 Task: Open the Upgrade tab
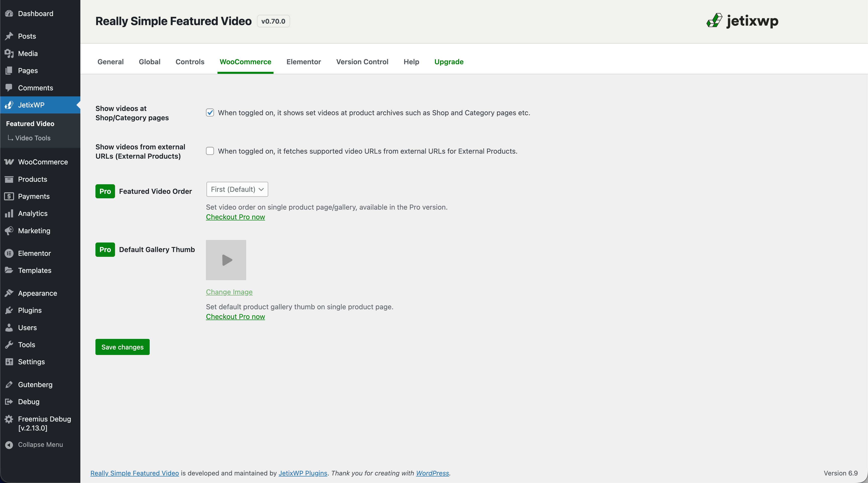(x=449, y=62)
